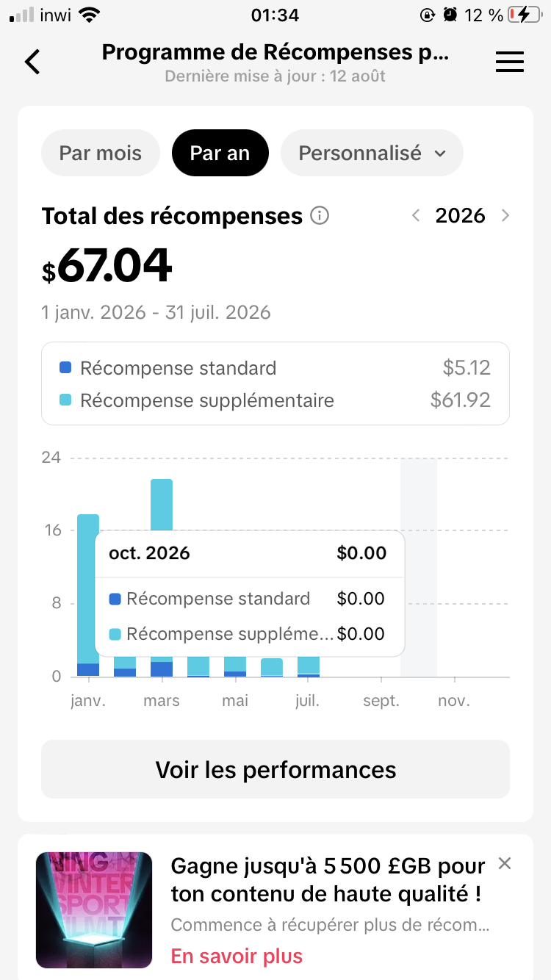Viewport: 551px width, 980px height.
Task: Switch to the Par mois tab
Action: click(101, 153)
